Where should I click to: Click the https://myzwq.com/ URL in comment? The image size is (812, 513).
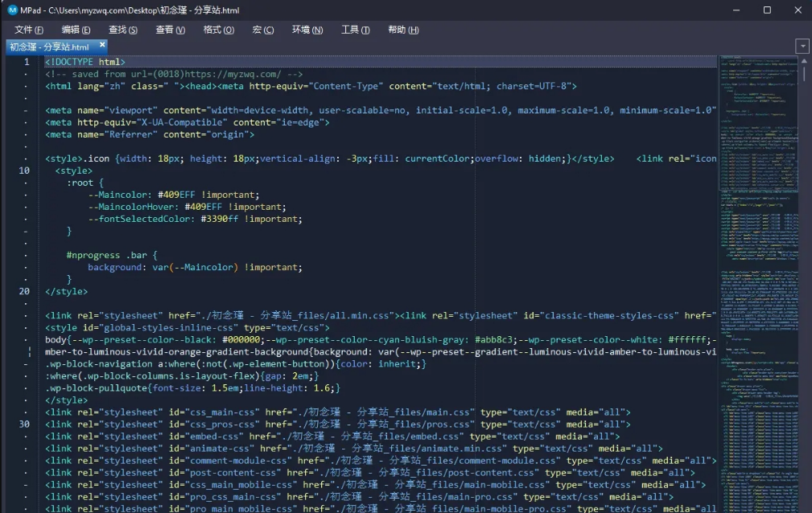pos(231,74)
